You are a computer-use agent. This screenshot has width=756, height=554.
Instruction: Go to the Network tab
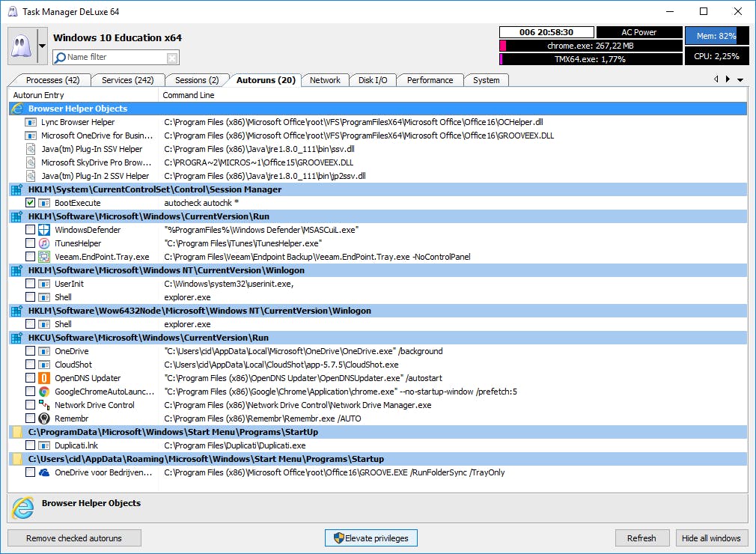click(x=325, y=80)
